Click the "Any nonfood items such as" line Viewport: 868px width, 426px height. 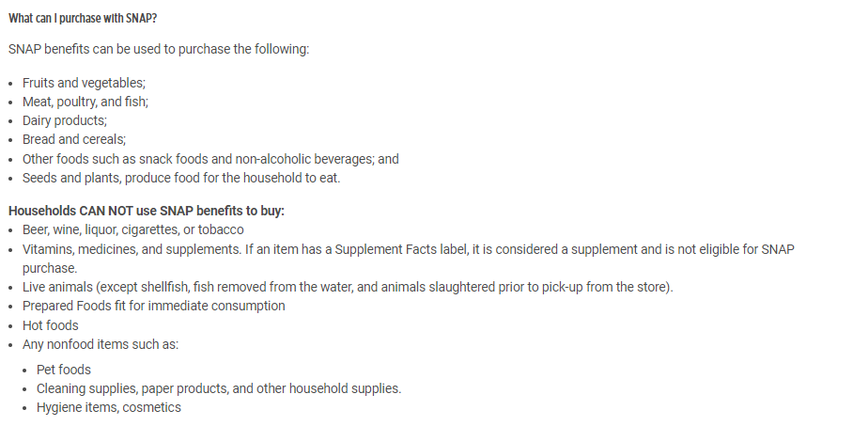tap(101, 344)
